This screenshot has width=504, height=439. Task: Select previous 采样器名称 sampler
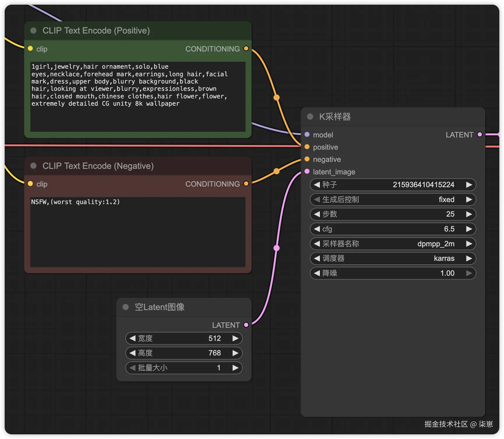(317, 244)
